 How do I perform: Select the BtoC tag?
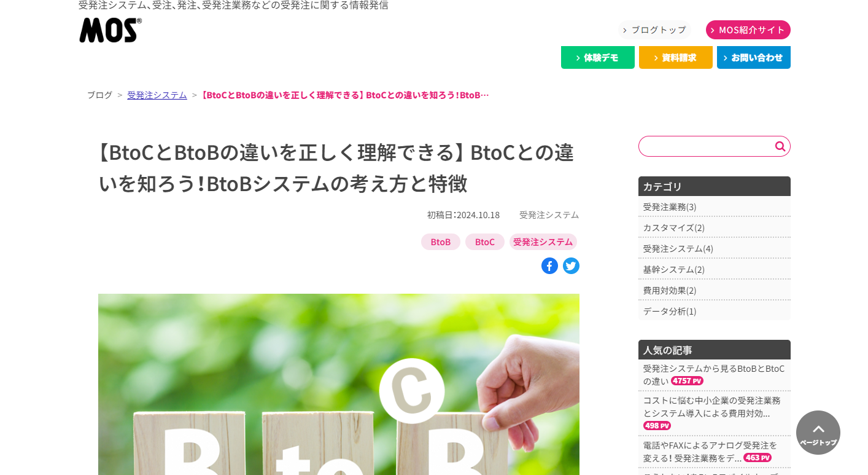[x=485, y=241]
